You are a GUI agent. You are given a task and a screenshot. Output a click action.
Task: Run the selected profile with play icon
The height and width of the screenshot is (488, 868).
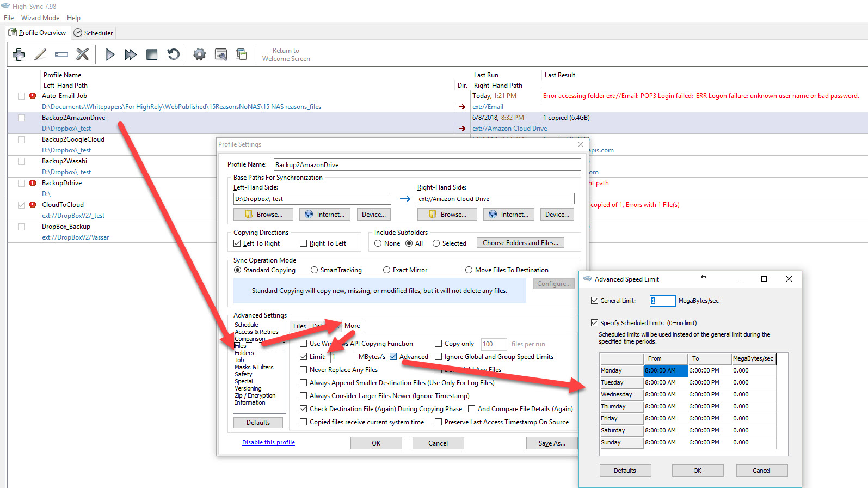click(x=110, y=54)
